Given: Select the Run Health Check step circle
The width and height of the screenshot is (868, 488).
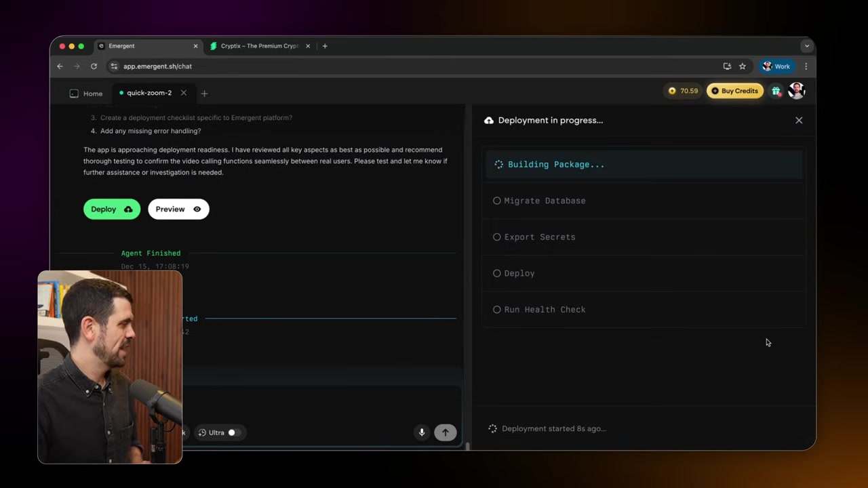Looking at the screenshot, I should point(497,310).
